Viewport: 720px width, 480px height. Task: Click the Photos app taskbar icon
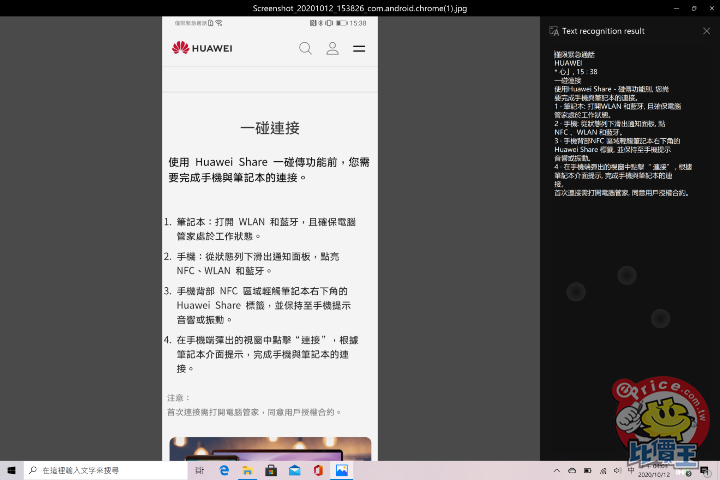click(342, 470)
